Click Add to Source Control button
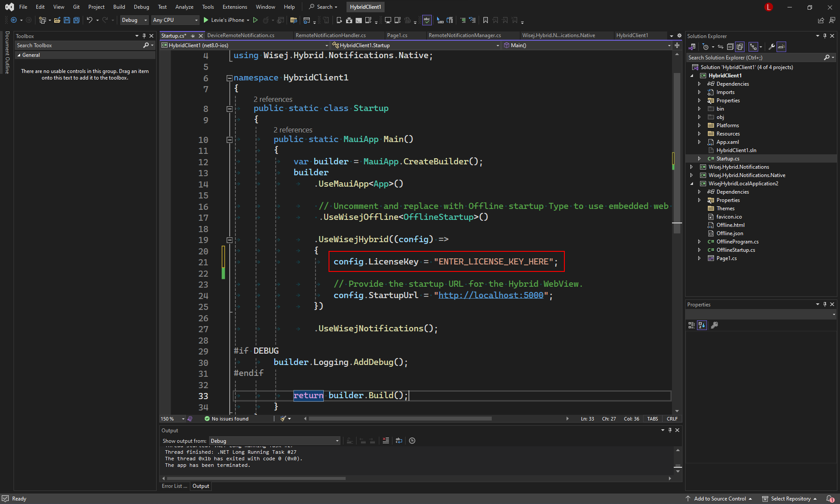 (x=719, y=499)
